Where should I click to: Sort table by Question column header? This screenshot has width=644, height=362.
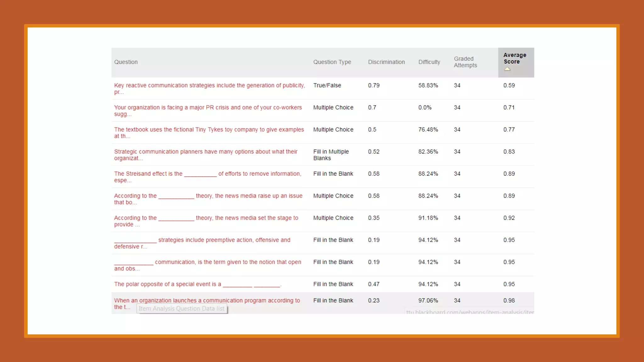pos(126,62)
